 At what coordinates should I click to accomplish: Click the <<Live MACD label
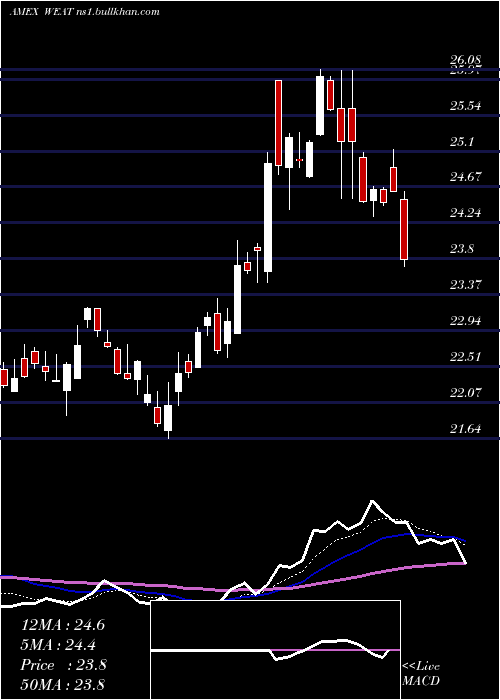click(x=421, y=673)
